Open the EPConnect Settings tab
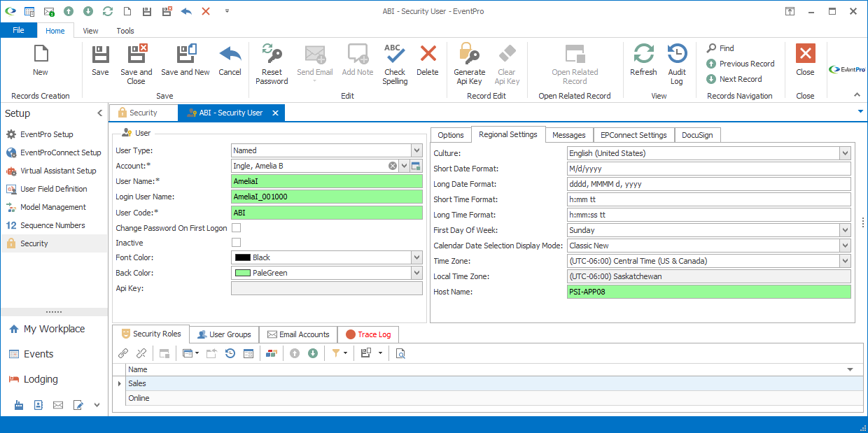868x433 pixels. (633, 135)
